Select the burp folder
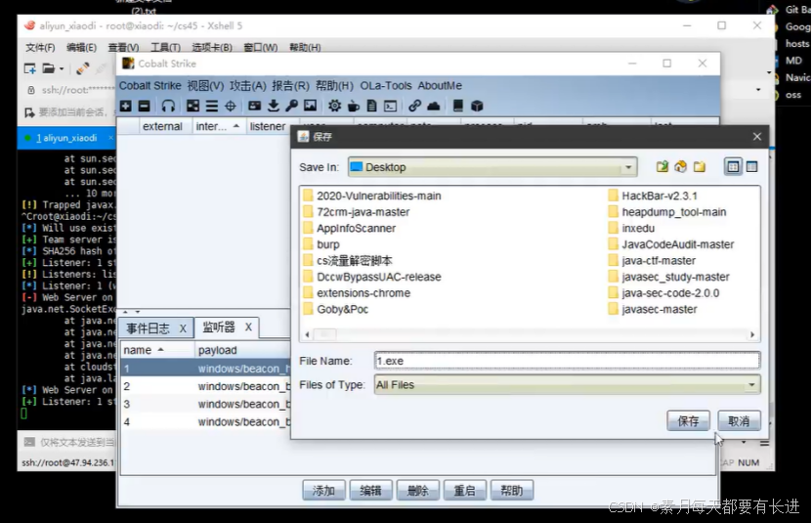Viewport: 812px width, 523px height. coord(321,244)
